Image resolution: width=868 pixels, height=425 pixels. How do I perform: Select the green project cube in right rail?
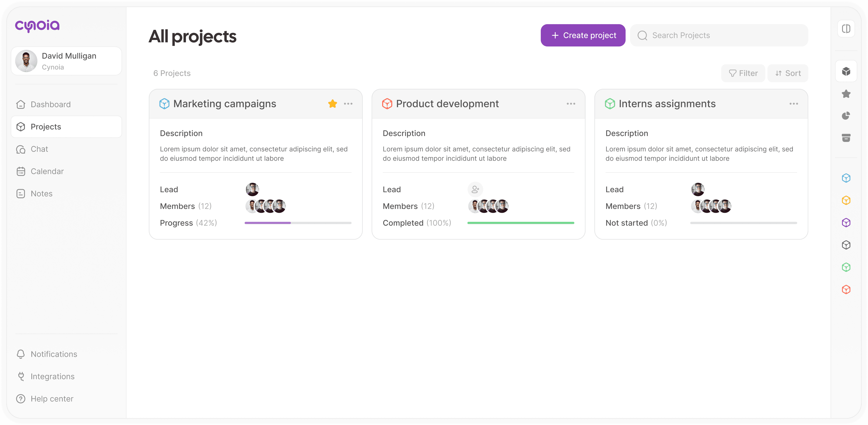(846, 267)
